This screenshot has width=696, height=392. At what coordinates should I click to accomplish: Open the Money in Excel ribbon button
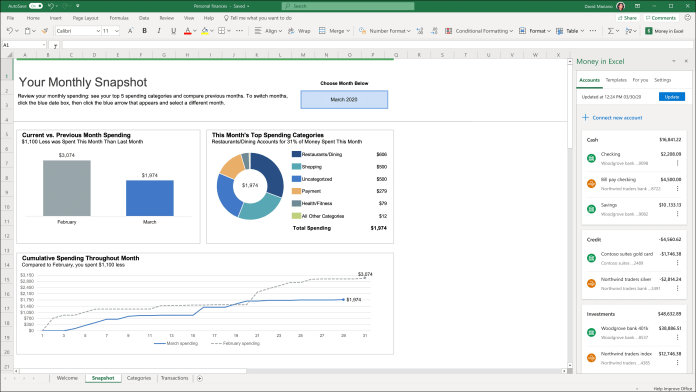tap(664, 31)
